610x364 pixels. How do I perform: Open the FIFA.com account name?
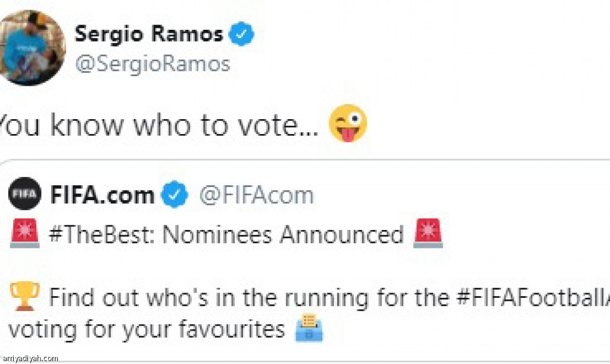point(102,195)
